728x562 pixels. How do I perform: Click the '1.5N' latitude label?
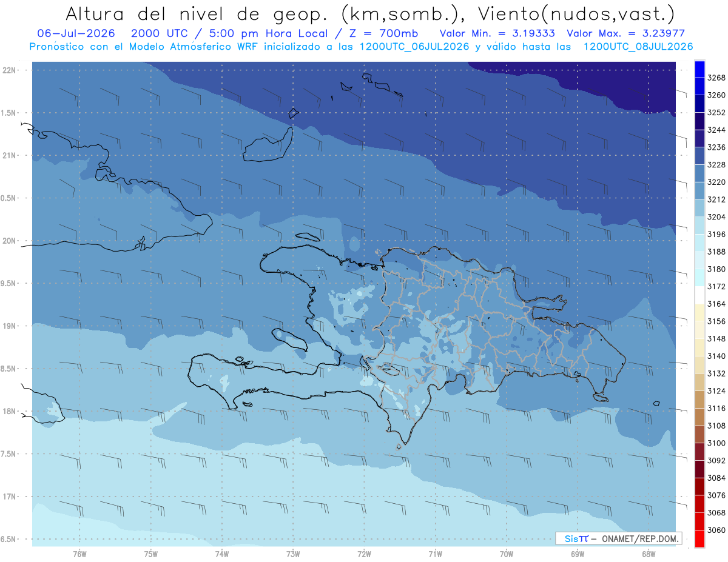9,113
